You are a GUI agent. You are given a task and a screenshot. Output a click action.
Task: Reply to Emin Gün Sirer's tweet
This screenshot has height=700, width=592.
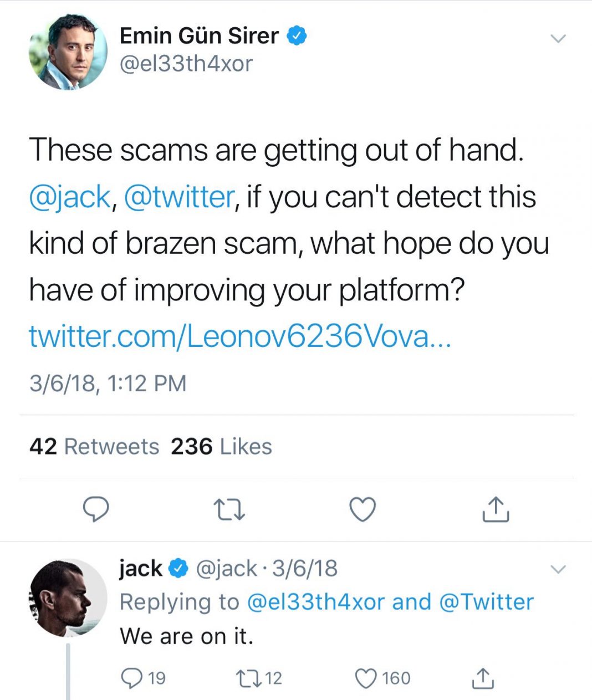click(95, 509)
